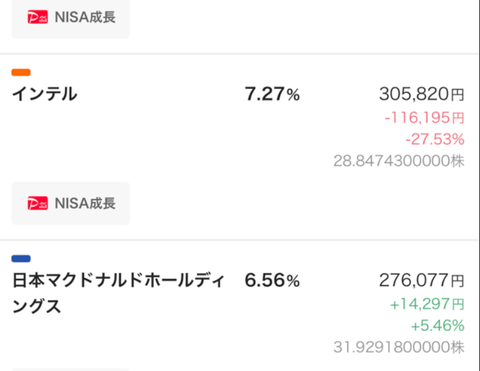The width and height of the screenshot is (480, 371).
Task: Click the 28.8474300000株 share count
Action: (x=399, y=161)
